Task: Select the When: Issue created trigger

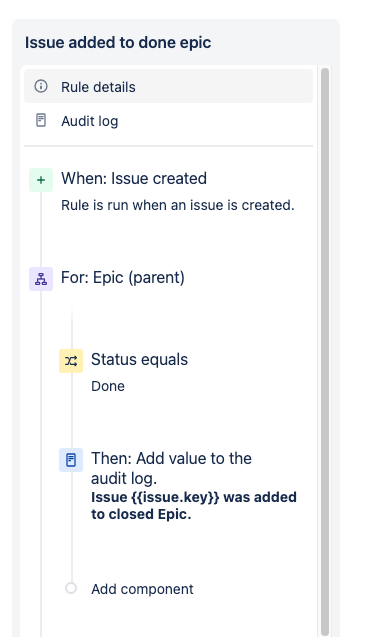Action: coord(134,178)
